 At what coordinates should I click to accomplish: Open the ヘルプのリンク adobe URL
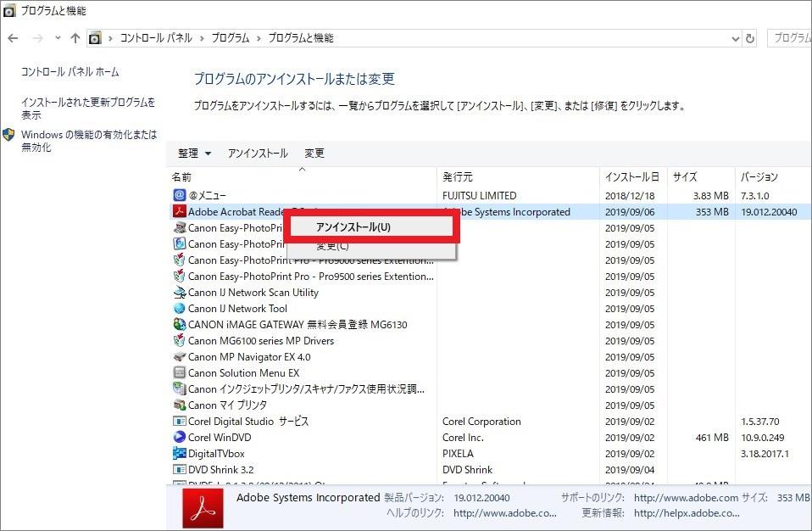[505, 513]
